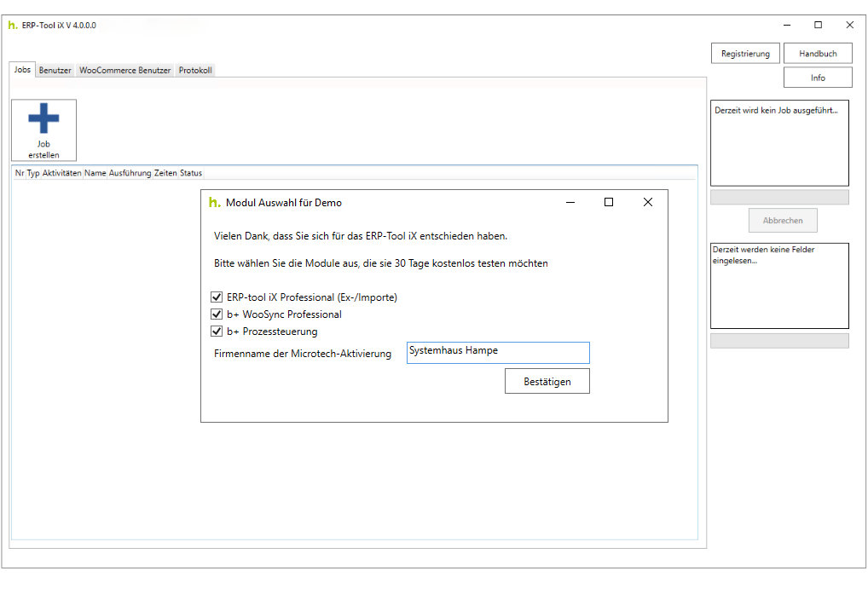
Task: Open the Info panel
Action: click(817, 77)
